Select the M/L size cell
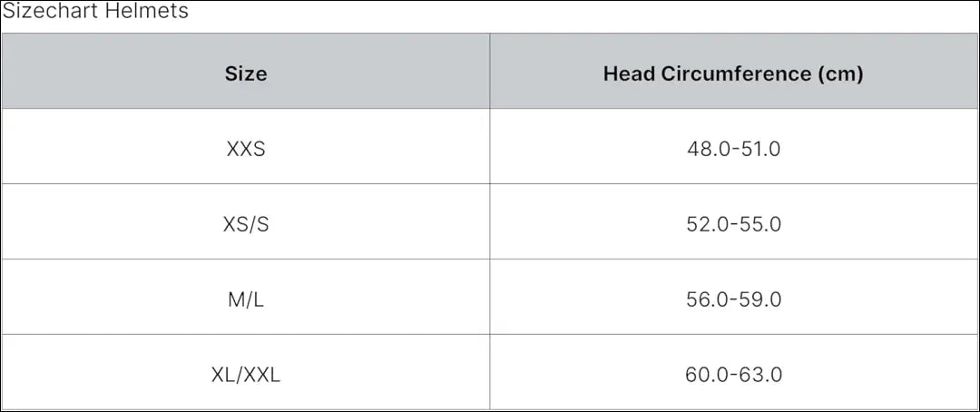 click(246, 299)
